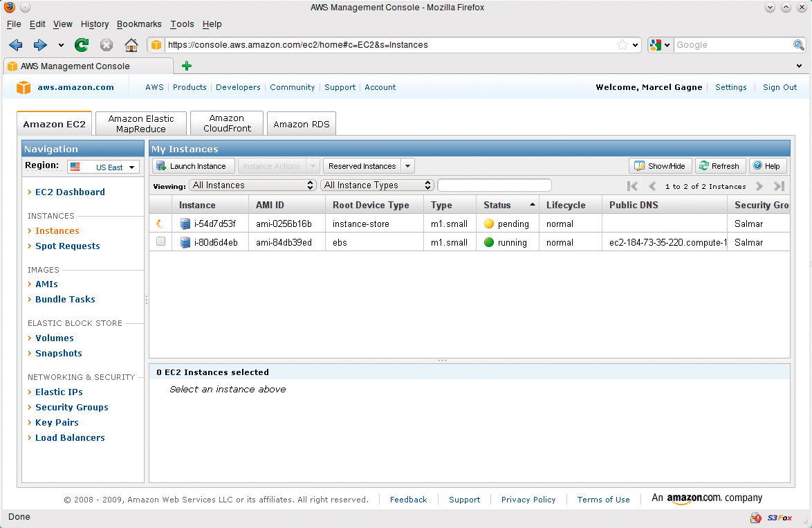Click the Firefox forward arrow
812x528 pixels.
click(x=40, y=45)
